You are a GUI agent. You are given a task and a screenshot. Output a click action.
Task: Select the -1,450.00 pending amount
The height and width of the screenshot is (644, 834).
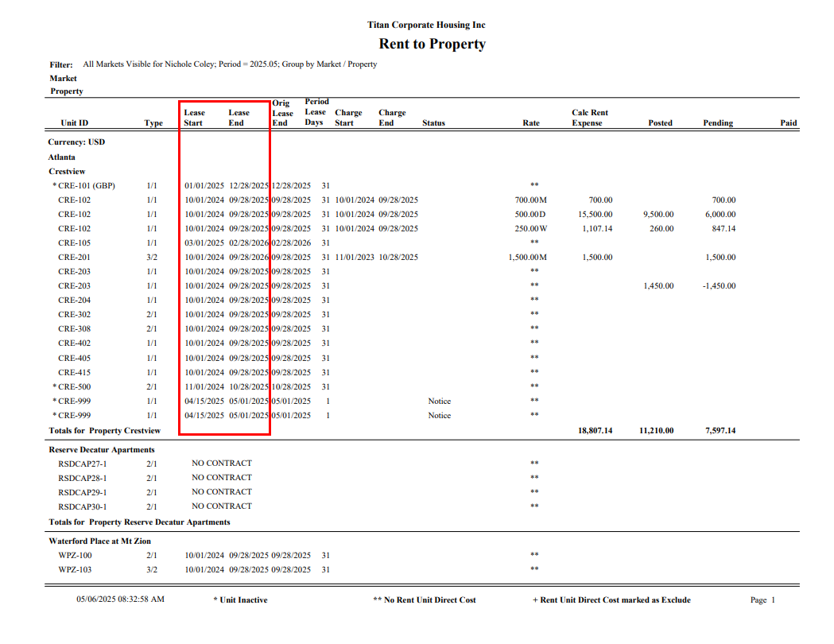point(716,286)
